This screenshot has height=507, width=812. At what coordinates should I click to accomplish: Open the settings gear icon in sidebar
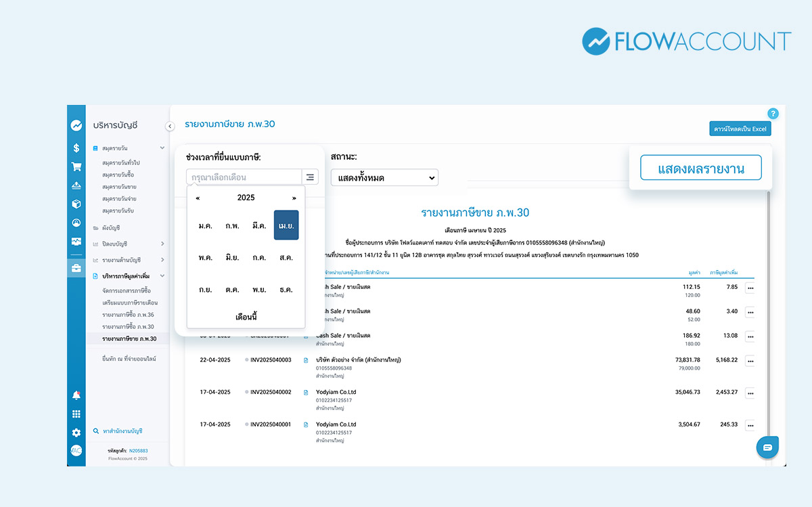(76, 433)
